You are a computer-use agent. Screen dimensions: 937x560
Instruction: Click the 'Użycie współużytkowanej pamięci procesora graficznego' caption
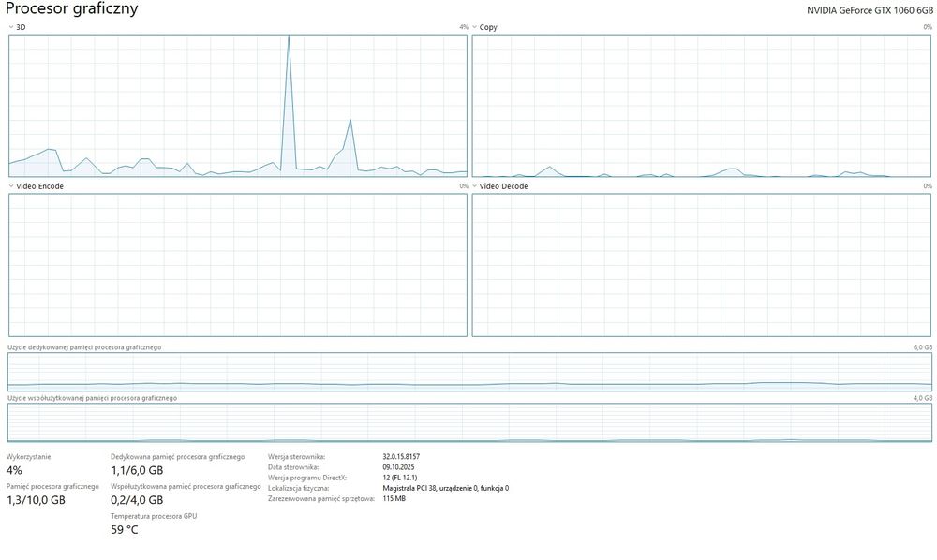point(92,398)
